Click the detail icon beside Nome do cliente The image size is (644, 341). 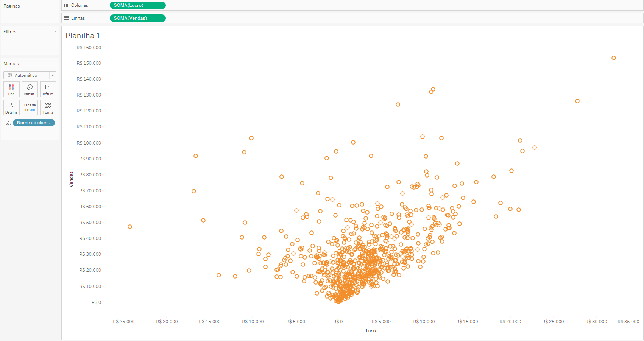click(8, 123)
